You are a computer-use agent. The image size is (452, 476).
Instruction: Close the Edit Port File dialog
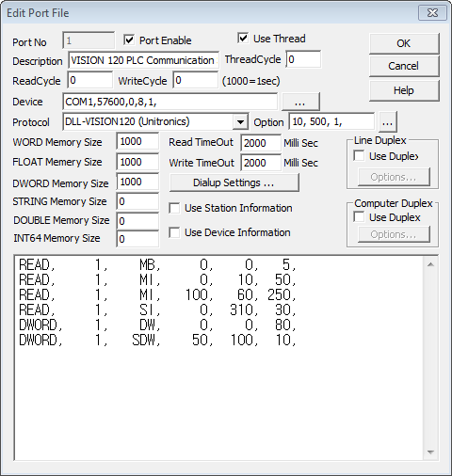(432, 13)
